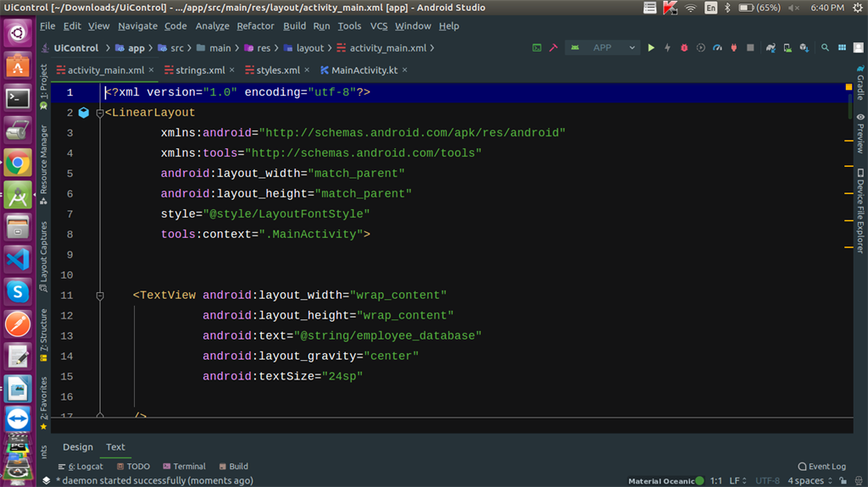Click the tool windows quick access icon
Screen dimensions: 868x487
pyautogui.click(x=46, y=481)
